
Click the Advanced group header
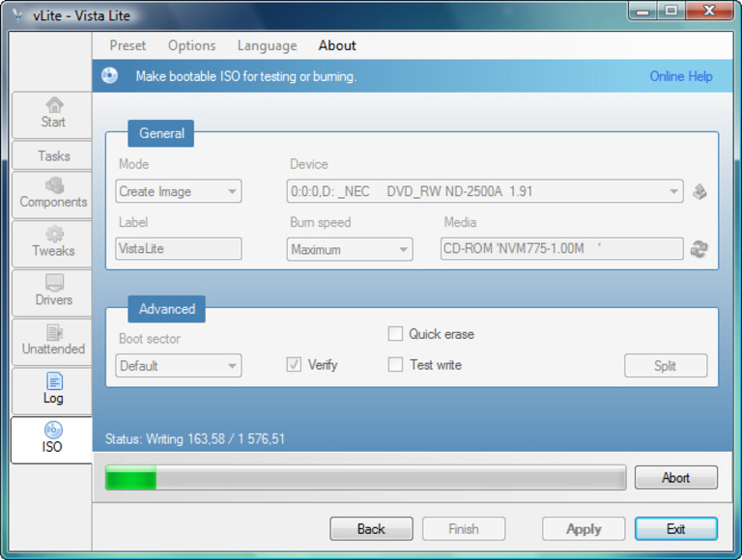click(166, 309)
